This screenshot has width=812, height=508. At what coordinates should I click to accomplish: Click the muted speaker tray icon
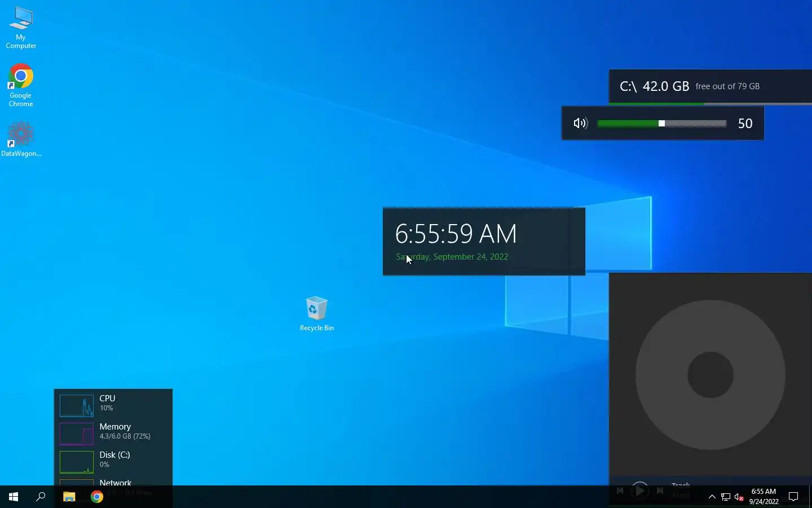739,497
